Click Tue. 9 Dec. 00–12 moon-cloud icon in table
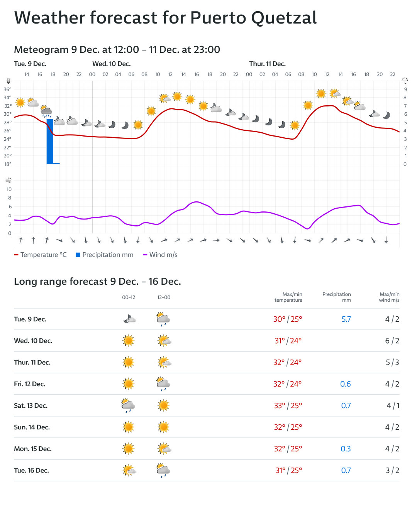 click(129, 319)
